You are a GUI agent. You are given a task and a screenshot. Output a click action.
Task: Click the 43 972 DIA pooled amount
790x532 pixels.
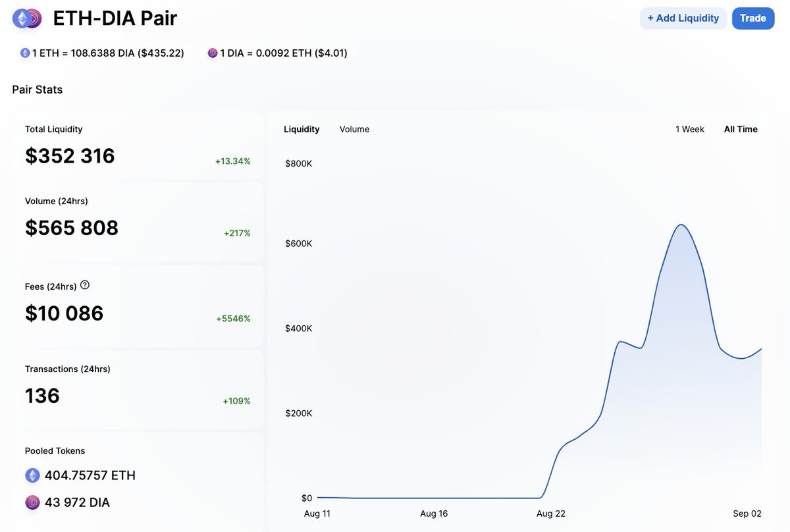pos(77,502)
